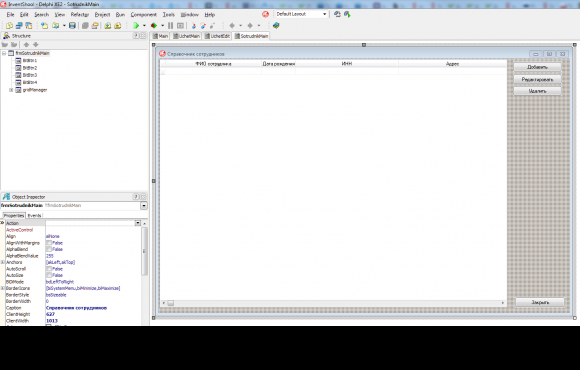Click the green Run arrow in toolbar
The width and height of the screenshot is (580, 370).
pyautogui.click(x=136, y=26)
